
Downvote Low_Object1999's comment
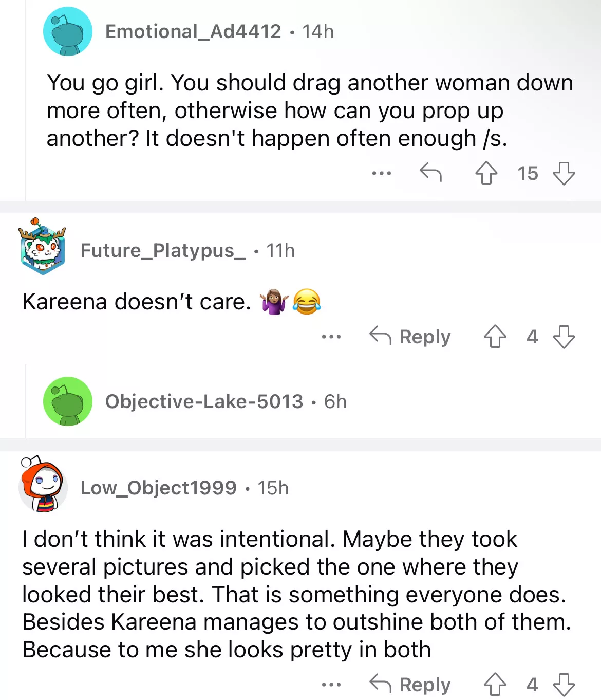564,684
